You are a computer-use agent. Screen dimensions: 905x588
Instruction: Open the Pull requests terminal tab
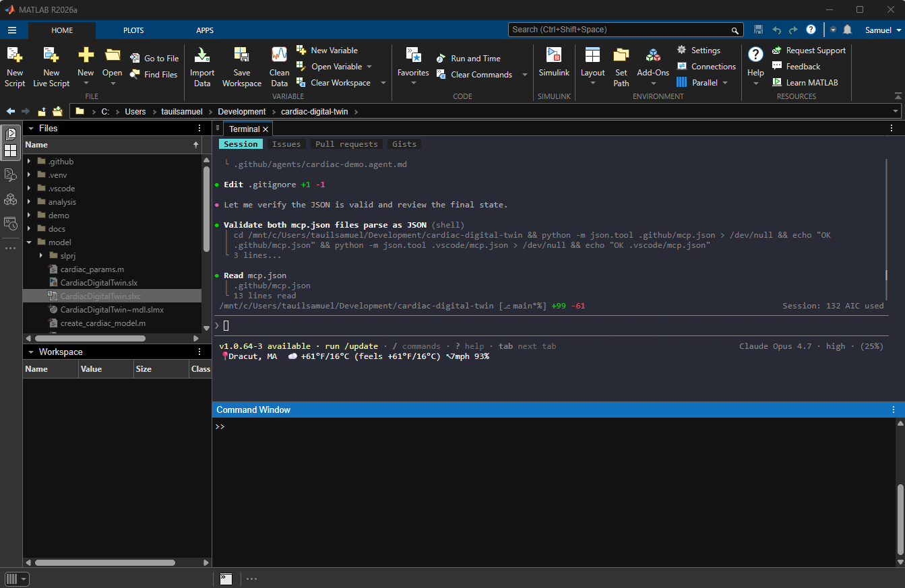click(346, 144)
